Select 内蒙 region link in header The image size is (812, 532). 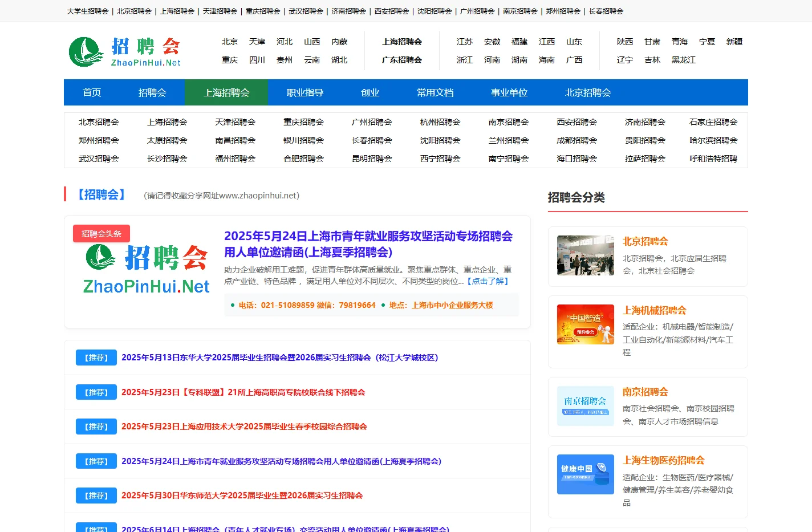[x=339, y=42]
